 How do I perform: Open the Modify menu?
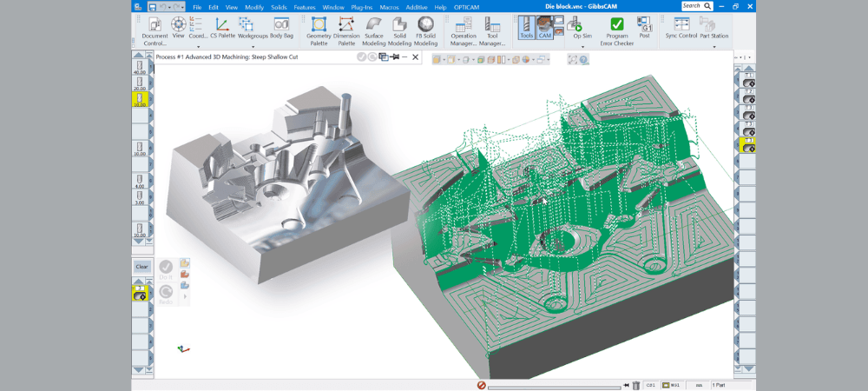point(254,7)
